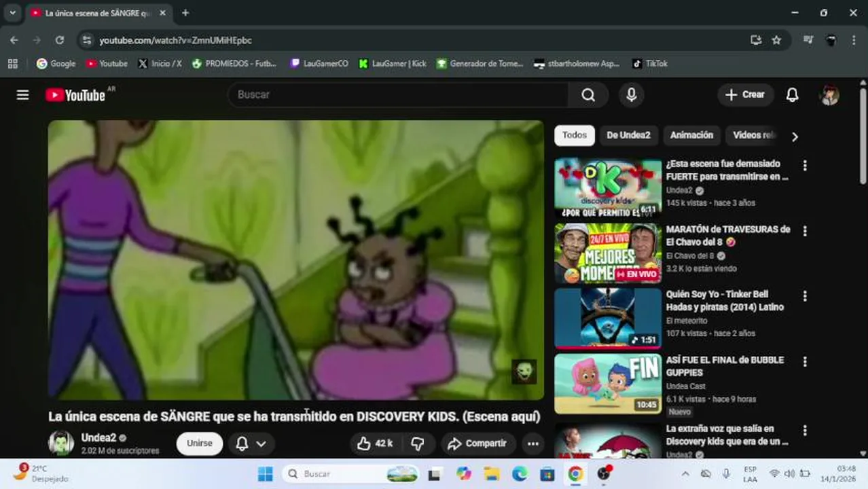Screen dimensions: 868x489
Task: Click the 'Crear' create button
Action: point(745,95)
